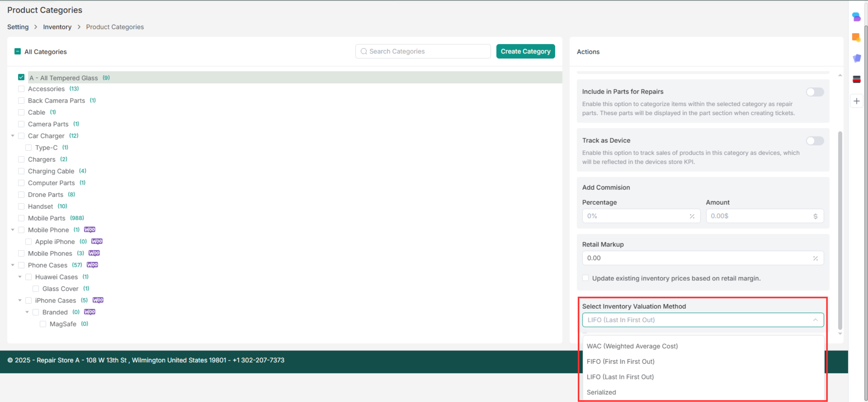Viewport: 868px width, 402px height.
Task: Collapse the Branded tree node
Action: pyautogui.click(x=27, y=312)
